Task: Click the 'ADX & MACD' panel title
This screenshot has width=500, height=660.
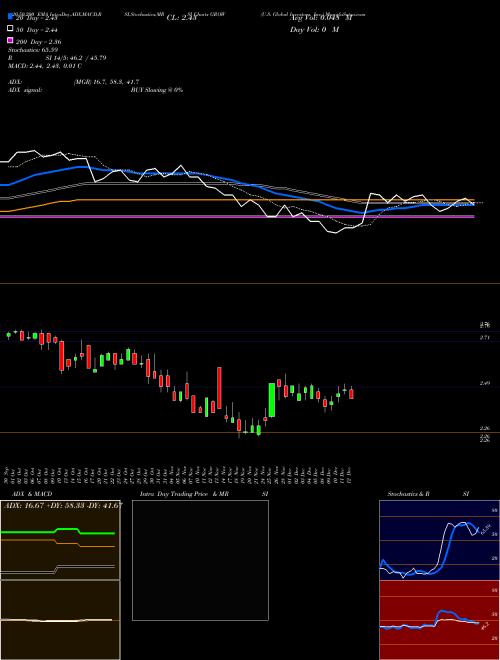Action: coord(32,494)
